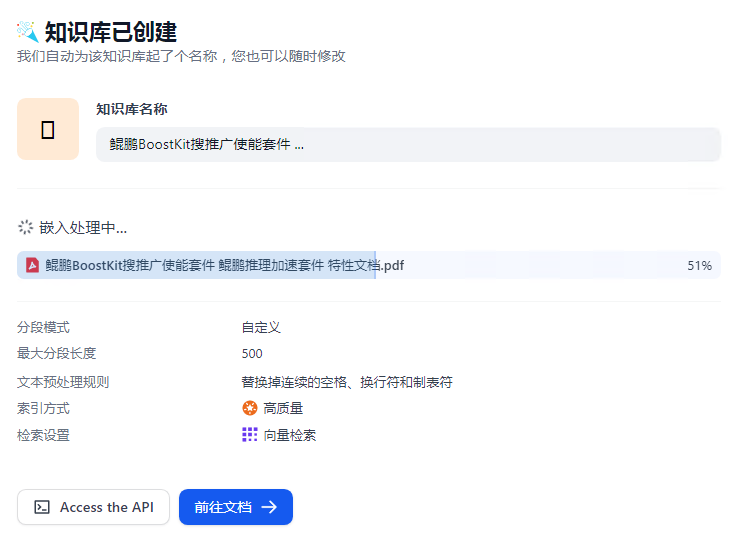Viewport: 734px width, 548px height.
Task: Click the 检索设置 label
Action: pos(43,435)
